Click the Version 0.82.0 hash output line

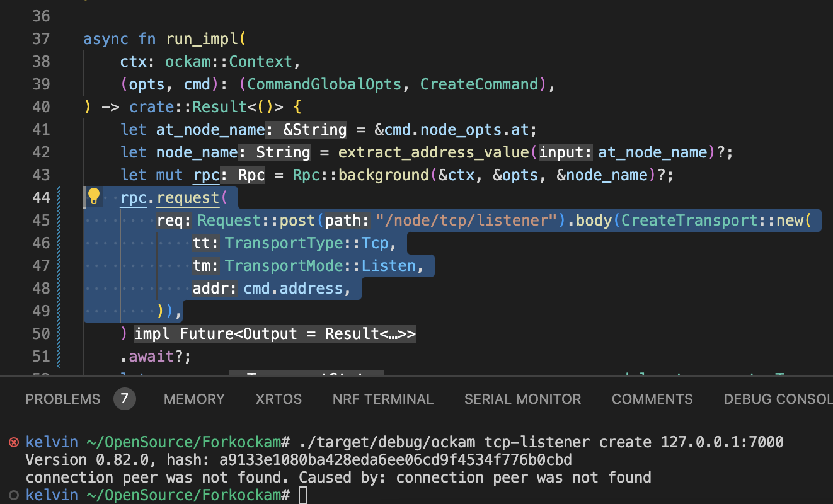[x=299, y=460]
